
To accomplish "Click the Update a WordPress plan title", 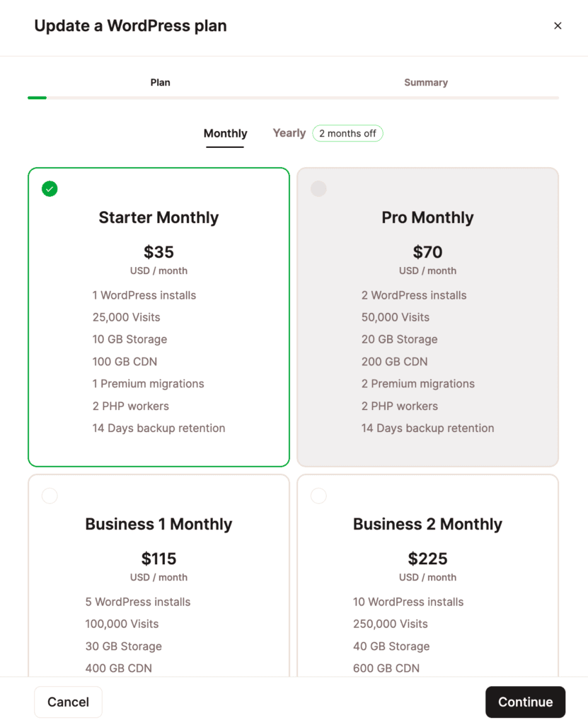I will pos(130,26).
